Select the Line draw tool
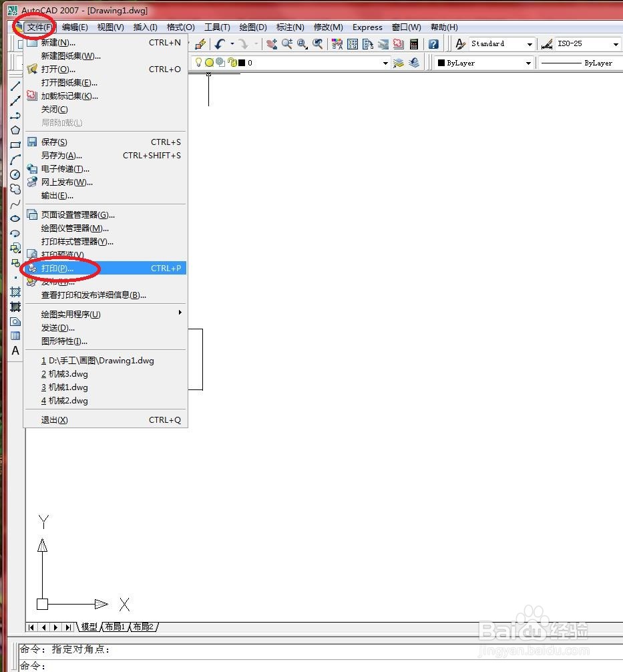 point(15,86)
